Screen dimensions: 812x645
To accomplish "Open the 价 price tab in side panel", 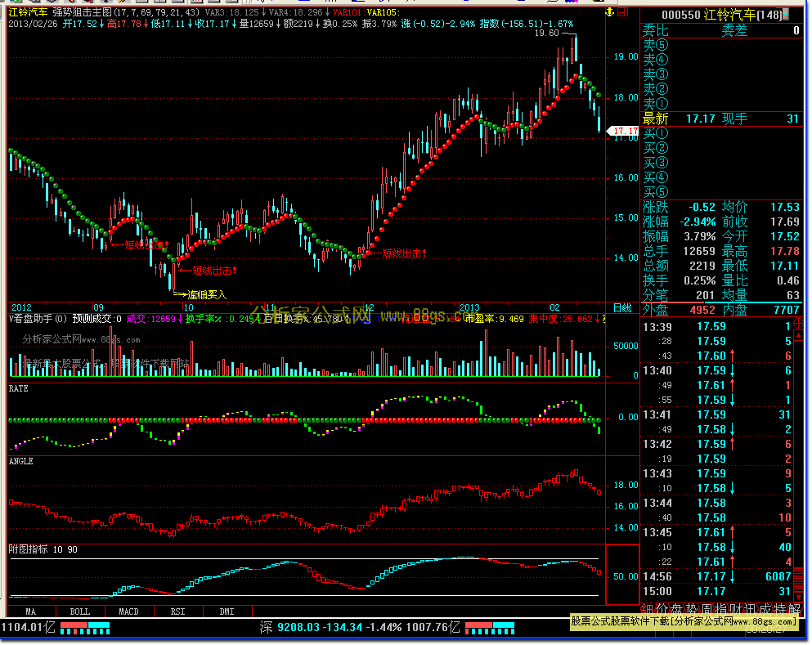I will click(x=662, y=609).
